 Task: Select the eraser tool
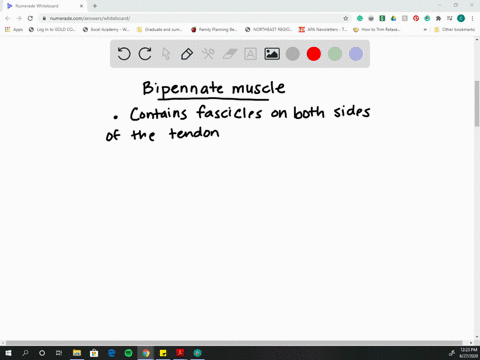(x=230, y=54)
